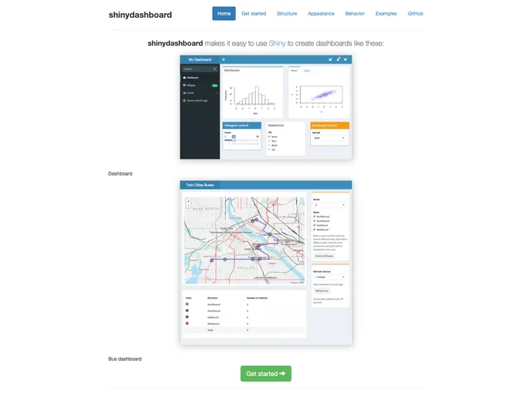532x396 pixels.
Task: Select the blue fill radio button
Action: (x=269, y=141)
